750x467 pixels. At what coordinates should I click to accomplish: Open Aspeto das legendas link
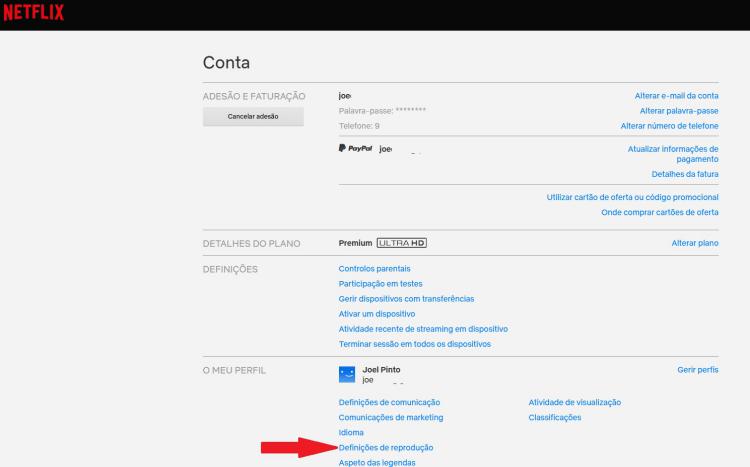click(377, 462)
